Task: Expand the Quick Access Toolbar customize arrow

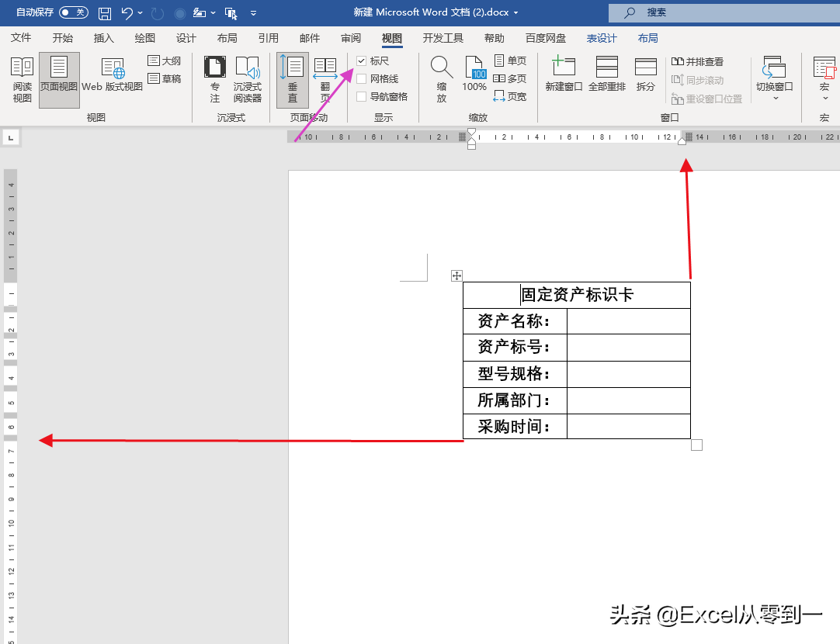Action: pyautogui.click(x=253, y=13)
